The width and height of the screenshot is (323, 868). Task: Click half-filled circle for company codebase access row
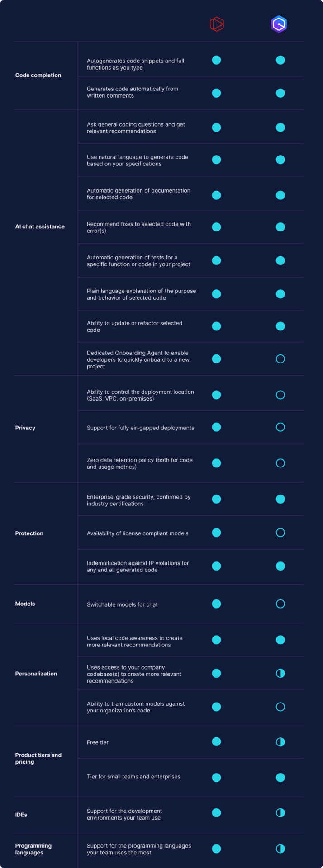280,673
